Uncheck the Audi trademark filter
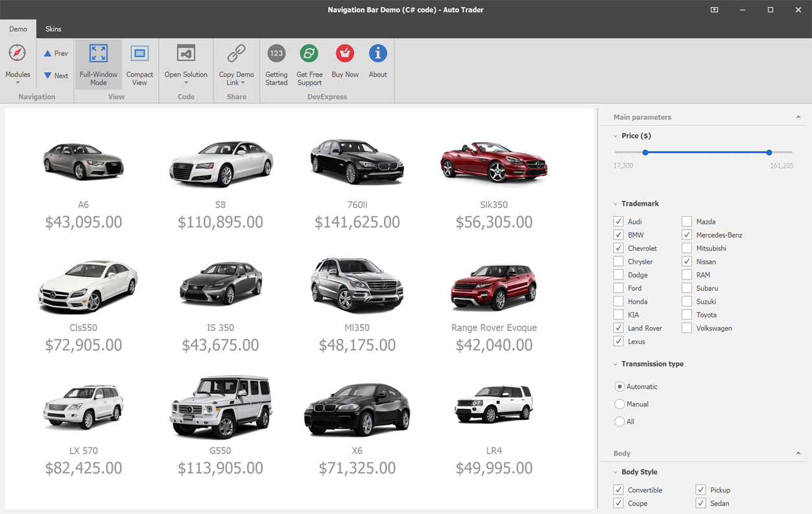Image resolution: width=812 pixels, height=514 pixels. [617, 221]
